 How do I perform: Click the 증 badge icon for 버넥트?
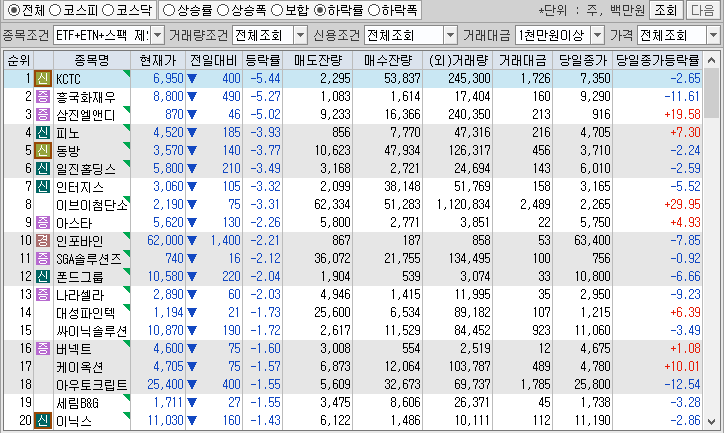(x=43, y=349)
